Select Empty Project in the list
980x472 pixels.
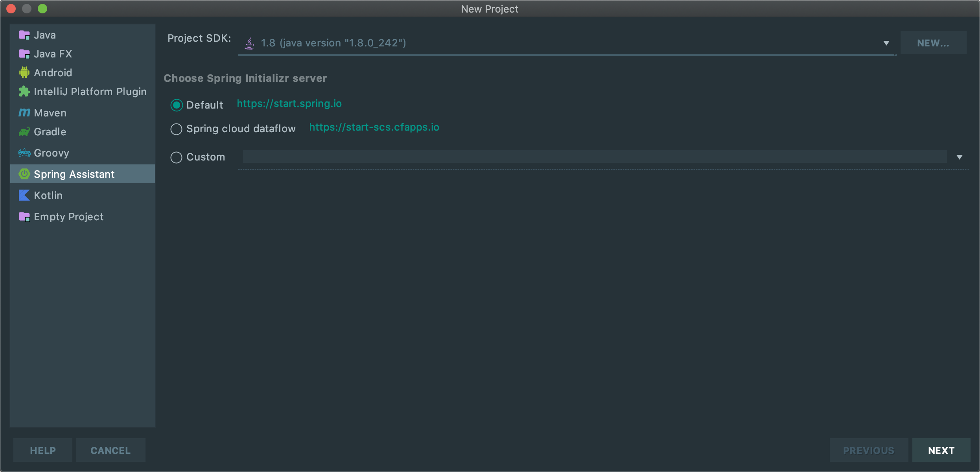click(x=68, y=217)
